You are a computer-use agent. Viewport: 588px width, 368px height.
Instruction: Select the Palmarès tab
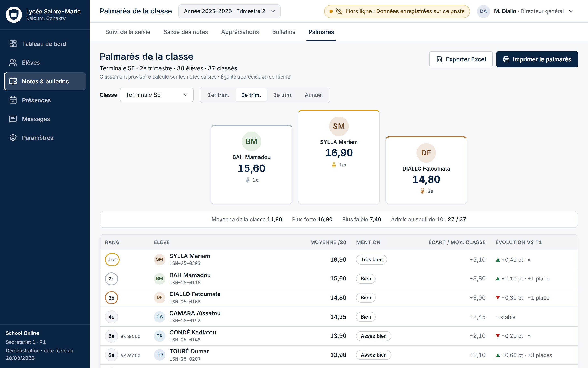tap(321, 32)
